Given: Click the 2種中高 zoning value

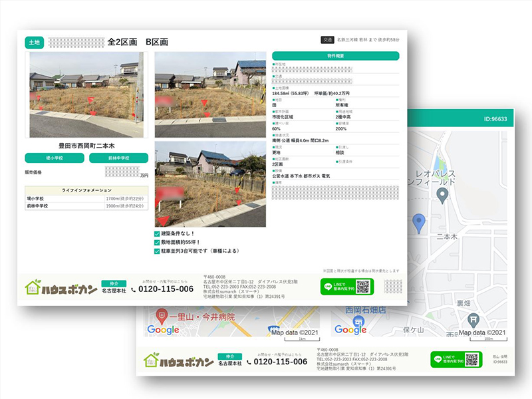Looking at the screenshot, I should coord(343,117).
